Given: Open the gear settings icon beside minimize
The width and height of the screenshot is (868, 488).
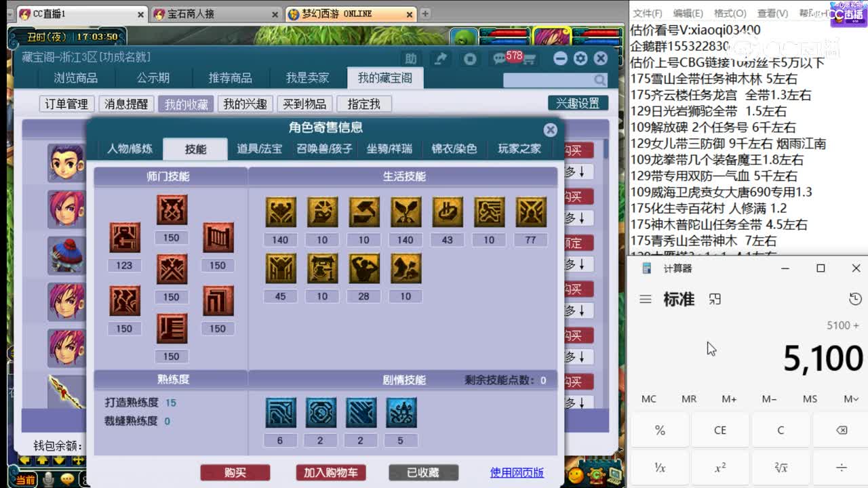Looking at the screenshot, I should point(580,59).
